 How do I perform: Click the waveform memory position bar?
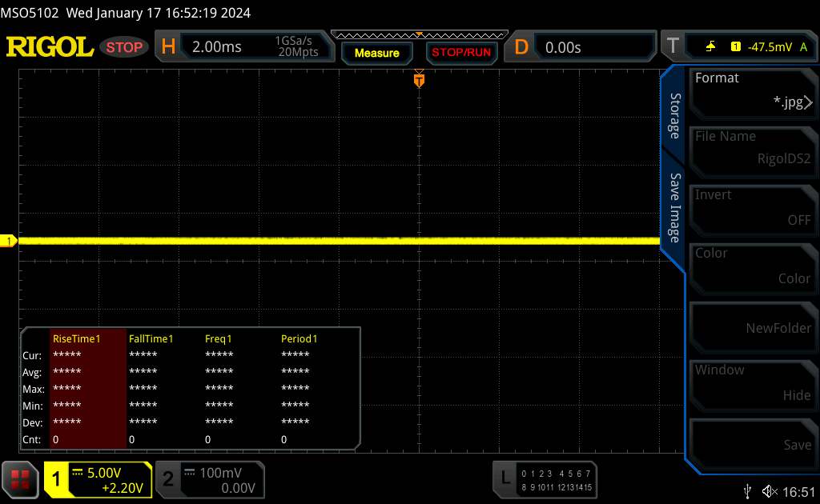[x=419, y=35]
